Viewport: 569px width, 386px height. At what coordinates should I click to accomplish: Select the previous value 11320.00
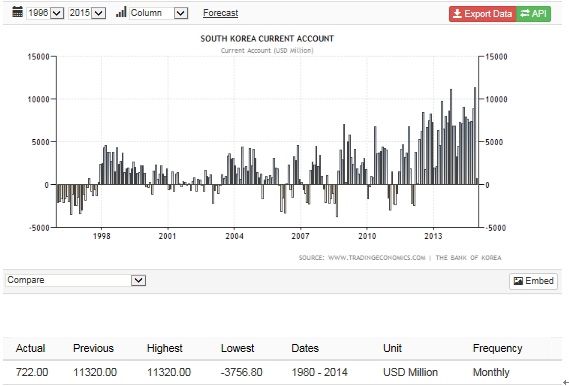[x=95, y=372]
